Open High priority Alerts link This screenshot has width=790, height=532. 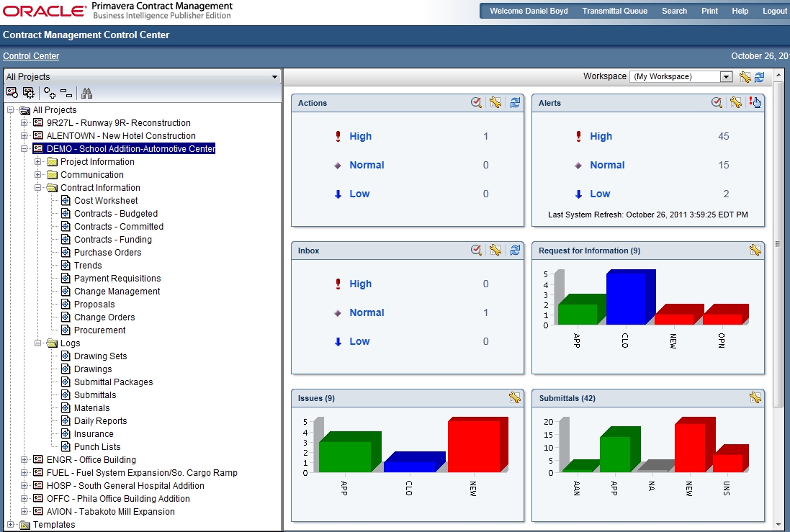pos(601,136)
